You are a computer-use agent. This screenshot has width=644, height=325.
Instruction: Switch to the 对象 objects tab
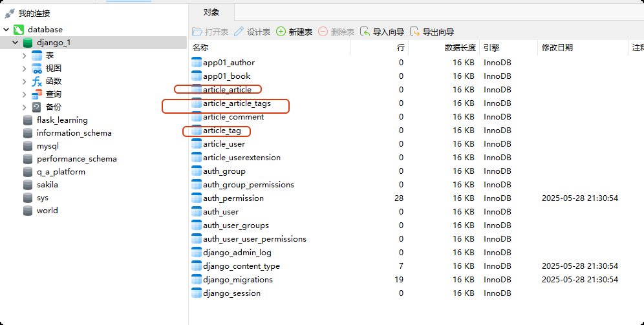[x=211, y=12]
